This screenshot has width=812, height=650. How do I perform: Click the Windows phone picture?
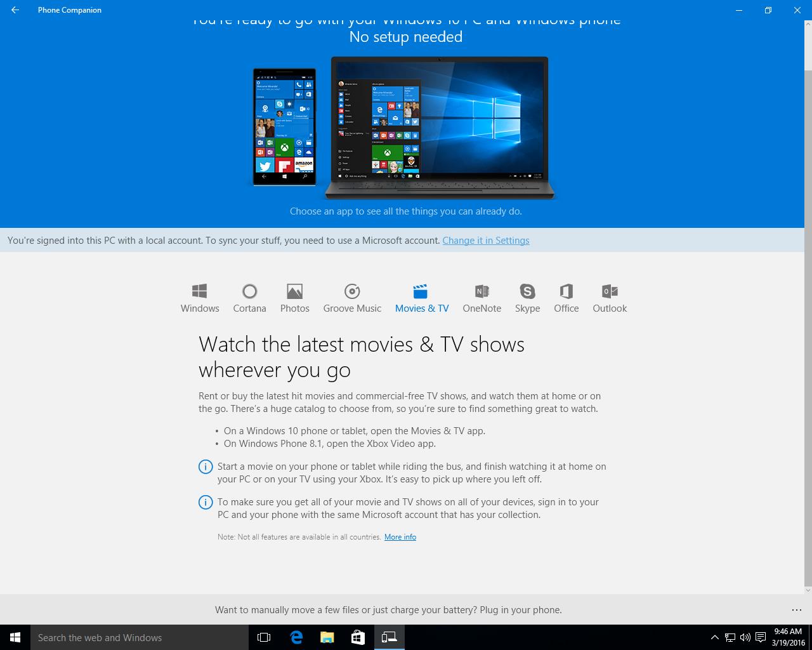tap(284, 127)
